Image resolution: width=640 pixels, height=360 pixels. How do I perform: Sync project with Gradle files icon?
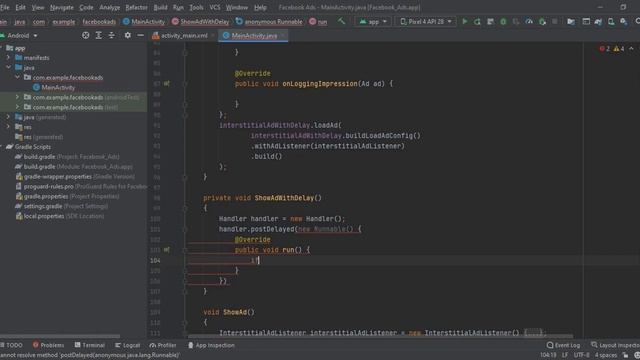click(598, 22)
